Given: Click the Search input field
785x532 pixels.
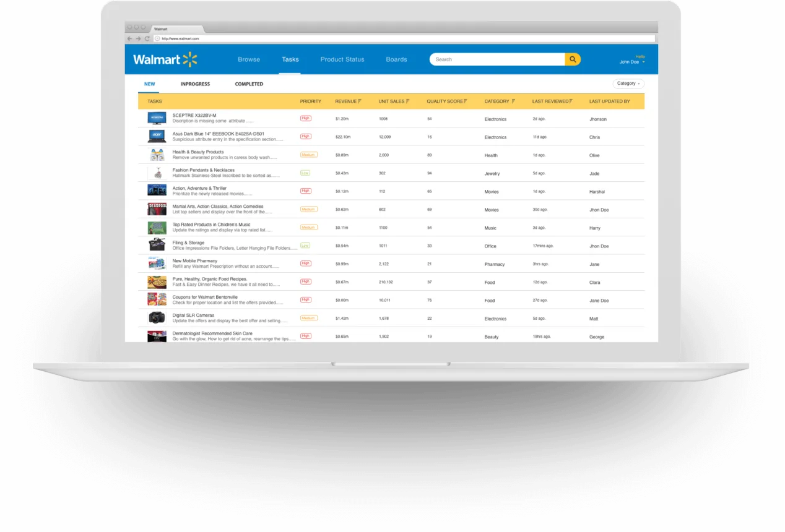Looking at the screenshot, I should pos(498,59).
